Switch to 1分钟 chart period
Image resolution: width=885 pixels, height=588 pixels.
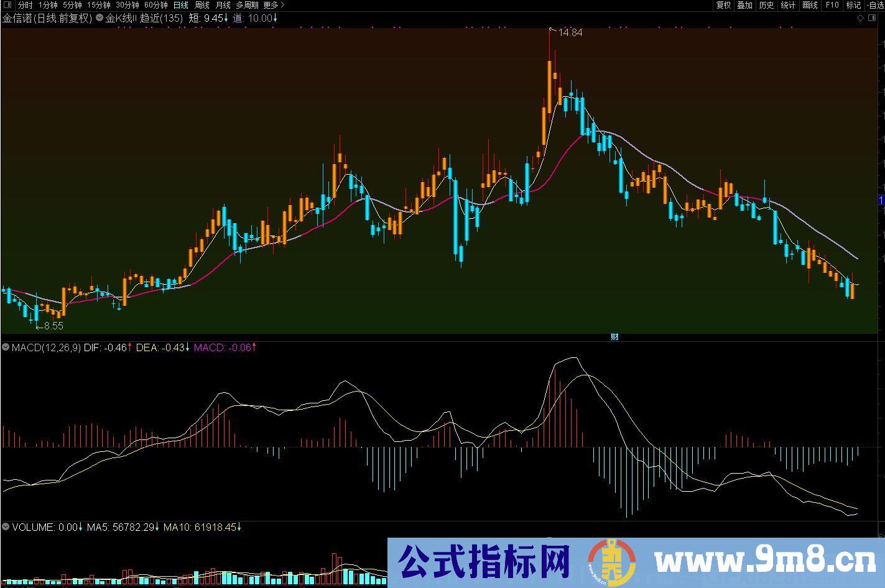[x=48, y=5]
